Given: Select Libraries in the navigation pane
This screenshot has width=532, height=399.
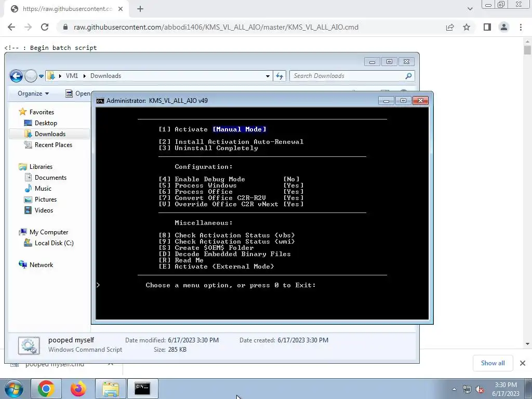Looking at the screenshot, I should (41, 167).
